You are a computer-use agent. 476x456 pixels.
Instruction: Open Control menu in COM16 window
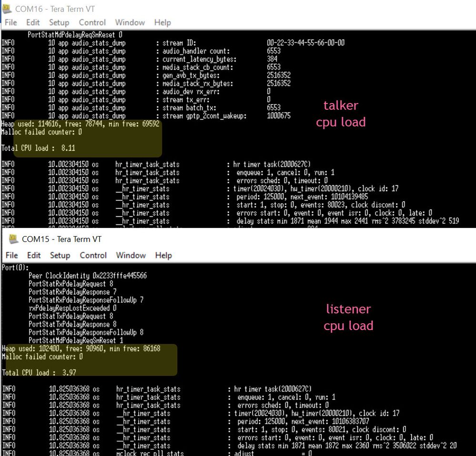tap(92, 22)
